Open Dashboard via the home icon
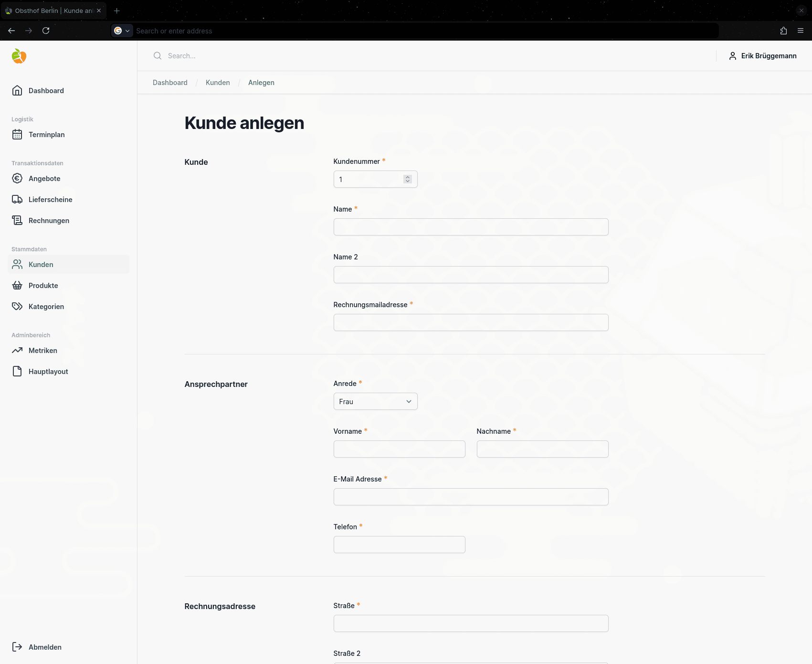The width and height of the screenshot is (812, 664). 18,90
